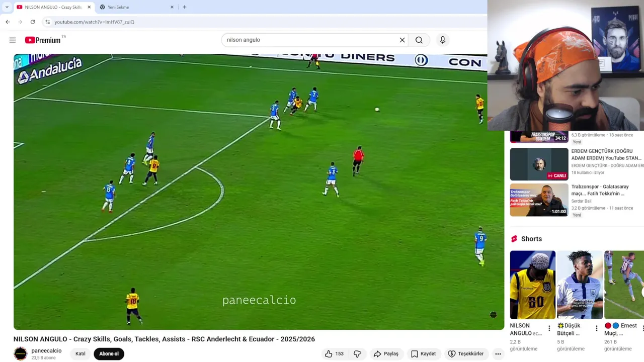Viewport: 644px width, 362px height.
Task: Open Trabzonspor - Galatasaray maçı title
Action: (600, 190)
